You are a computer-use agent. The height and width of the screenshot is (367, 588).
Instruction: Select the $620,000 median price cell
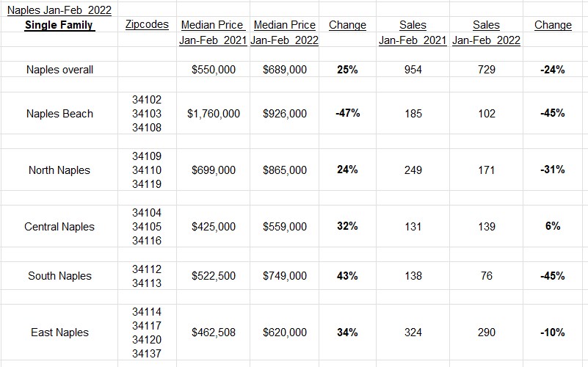click(285, 333)
